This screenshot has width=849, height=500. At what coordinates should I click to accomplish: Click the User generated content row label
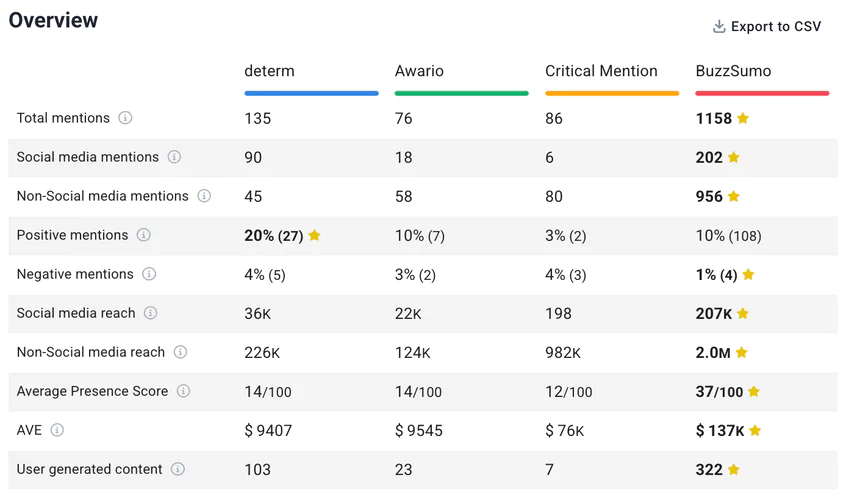(x=89, y=469)
